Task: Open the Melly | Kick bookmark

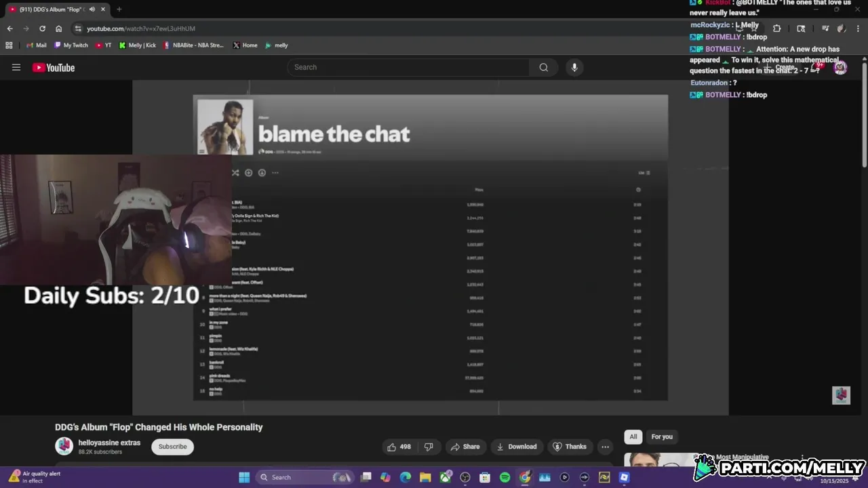Action: pos(137,45)
